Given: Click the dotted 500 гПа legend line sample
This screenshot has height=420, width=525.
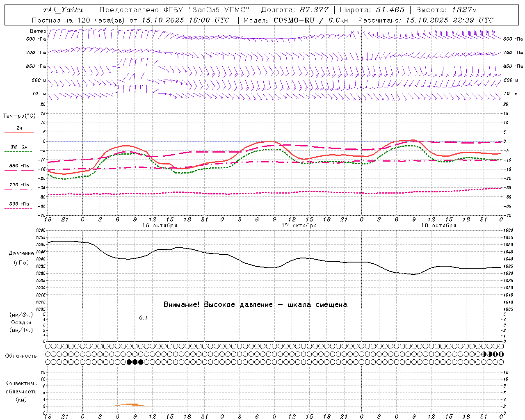Looking at the screenshot, I should pos(18,208).
